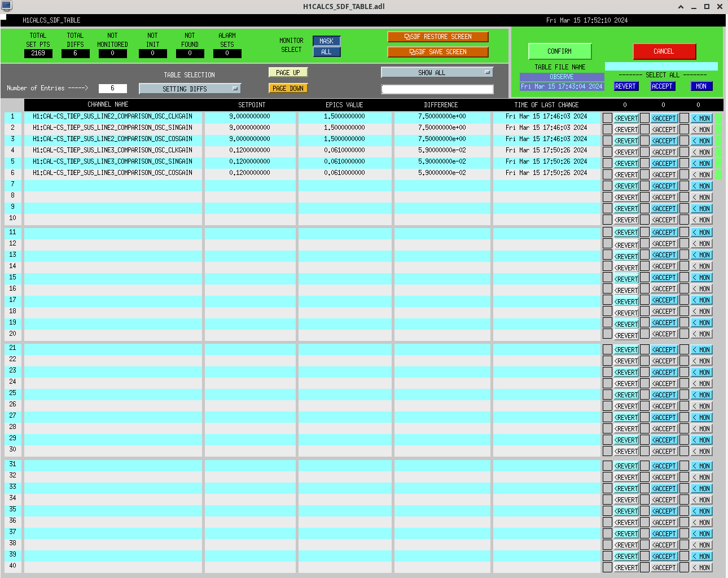This screenshot has width=728, height=578.
Task: Open the window menu icon in title bar
Action: click(6, 6)
